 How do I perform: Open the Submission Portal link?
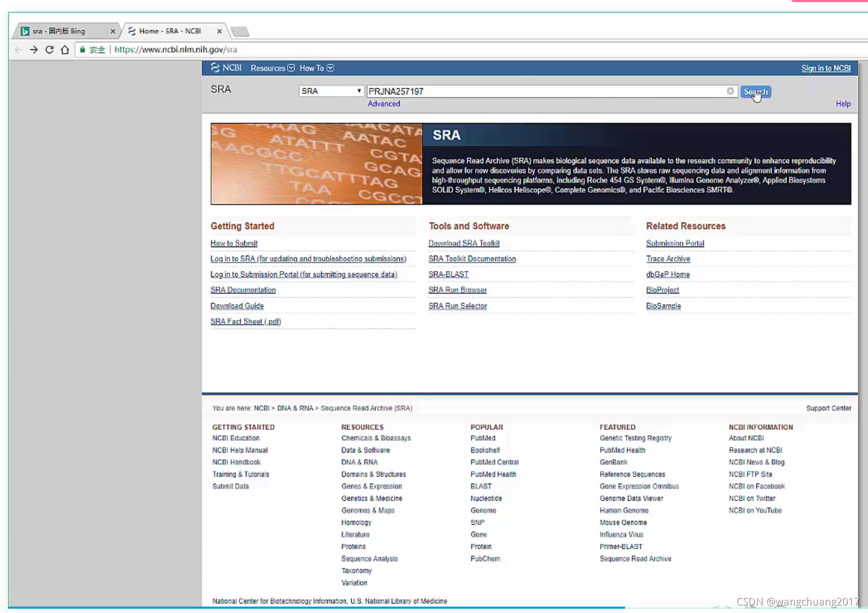click(675, 243)
